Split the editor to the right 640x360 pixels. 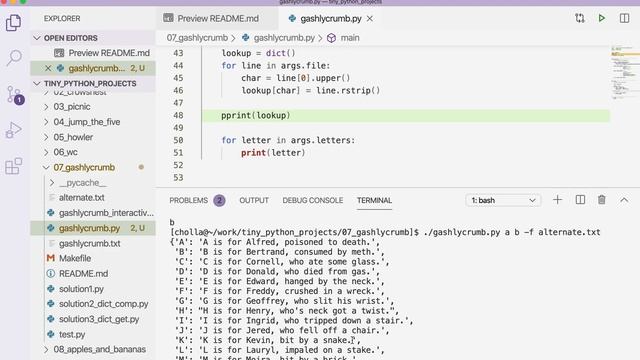click(624, 18)
